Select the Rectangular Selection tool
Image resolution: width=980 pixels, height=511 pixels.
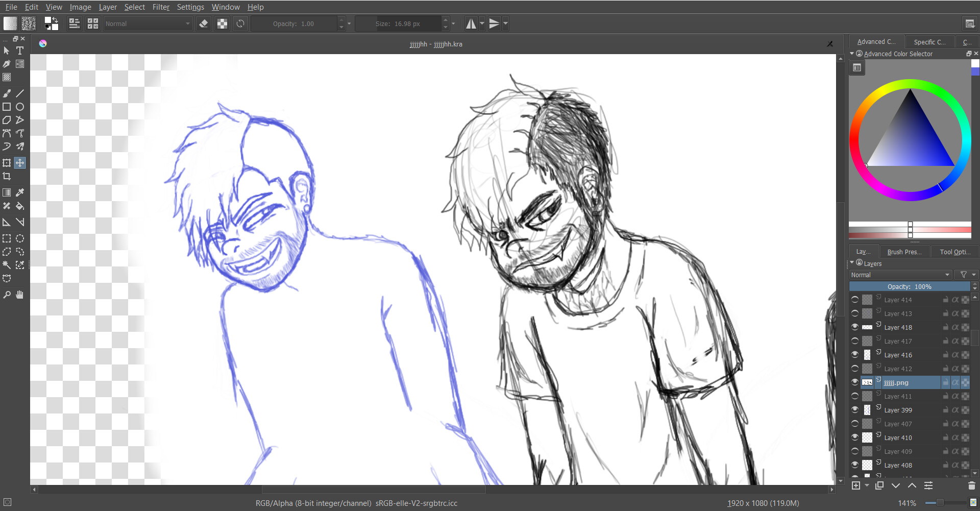click(7, 238)
